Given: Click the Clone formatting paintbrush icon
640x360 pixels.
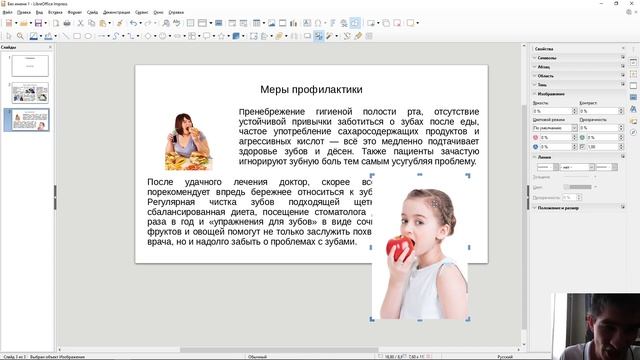Looking at the screenshot, I should click(x=120, y=23).
